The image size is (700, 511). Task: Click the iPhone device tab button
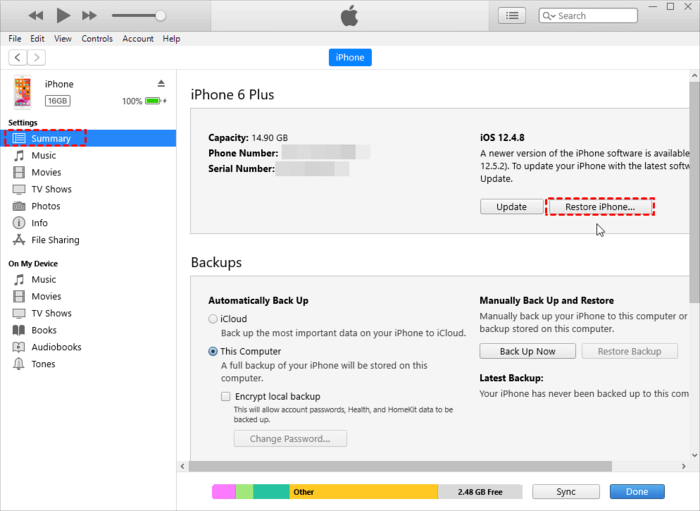[350, 58]
